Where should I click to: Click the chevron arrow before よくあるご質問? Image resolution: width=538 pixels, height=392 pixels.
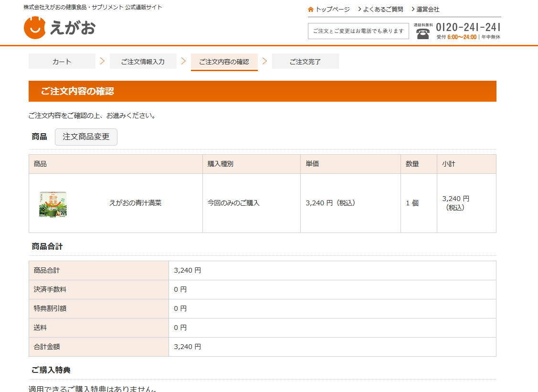[359, 9]
